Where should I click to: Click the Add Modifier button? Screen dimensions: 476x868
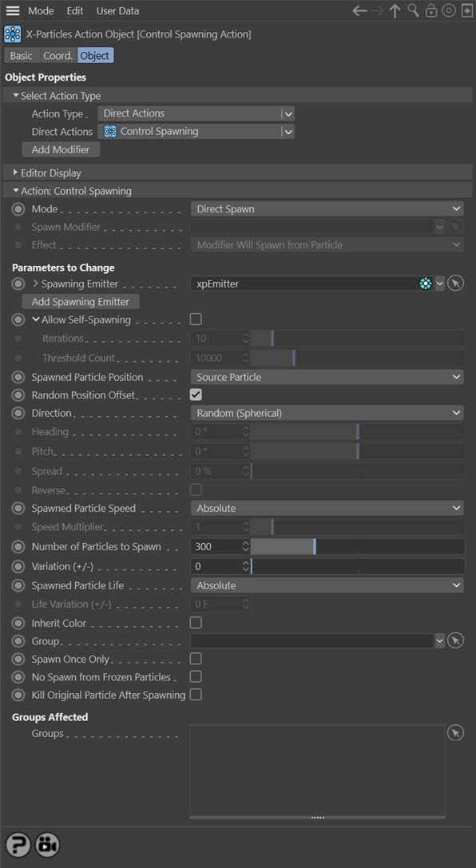(x=61, y=149)
